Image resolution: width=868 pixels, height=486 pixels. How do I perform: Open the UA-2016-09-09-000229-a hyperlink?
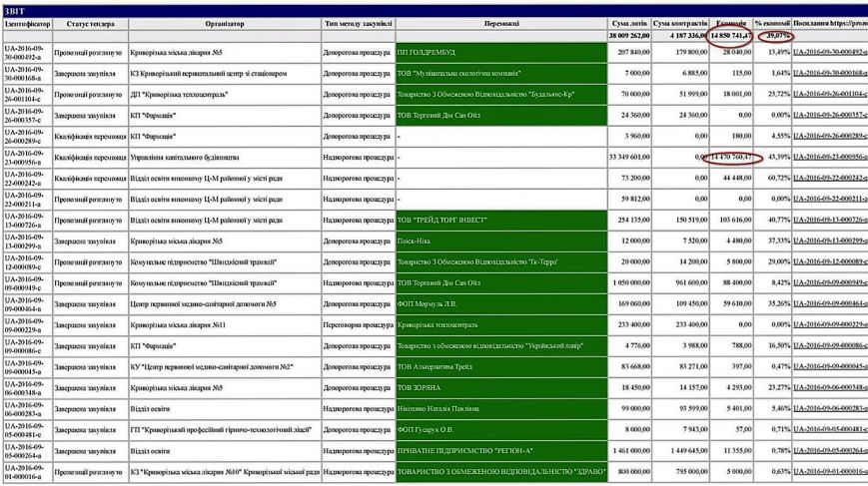coord(830,325)
